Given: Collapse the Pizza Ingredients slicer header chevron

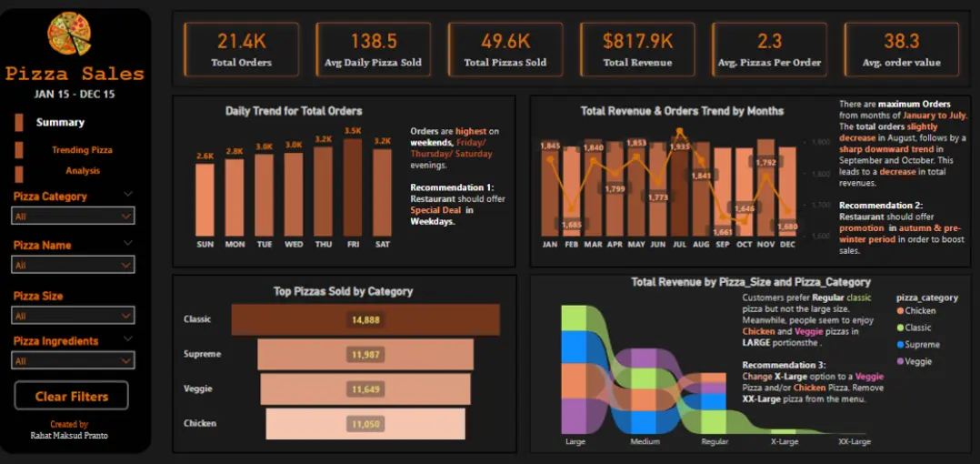Looking at the screenshot, I should coord(128,339).
